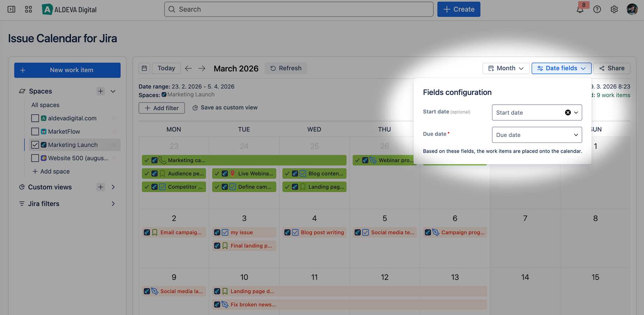Click the notifications bell icon
The height and width of the screenshot is (315, 644).
[580, 9]
